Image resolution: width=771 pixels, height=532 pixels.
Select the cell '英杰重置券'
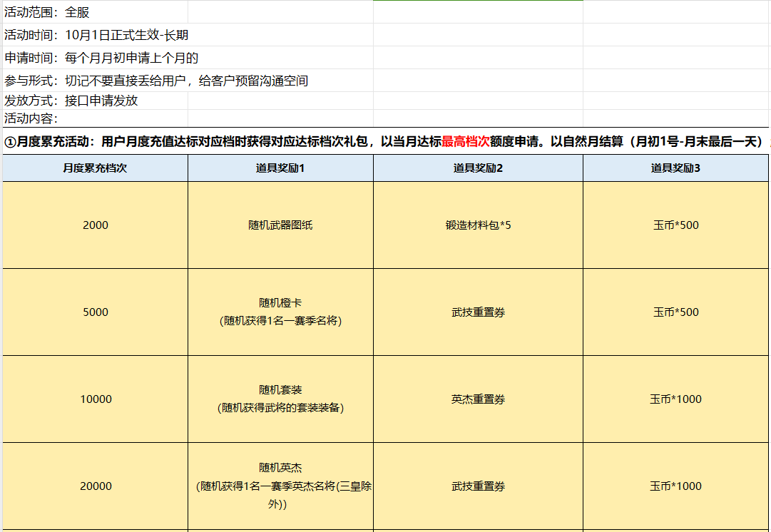coord(479,399)
